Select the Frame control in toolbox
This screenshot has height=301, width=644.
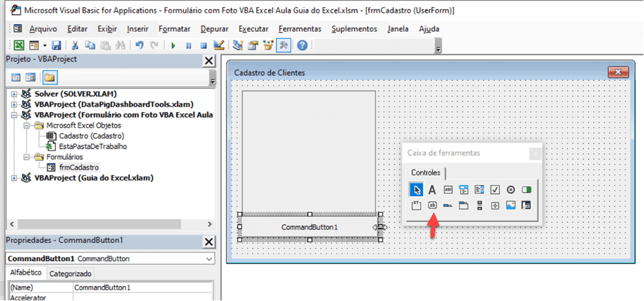pyautogui.click(x=416, y=205)
